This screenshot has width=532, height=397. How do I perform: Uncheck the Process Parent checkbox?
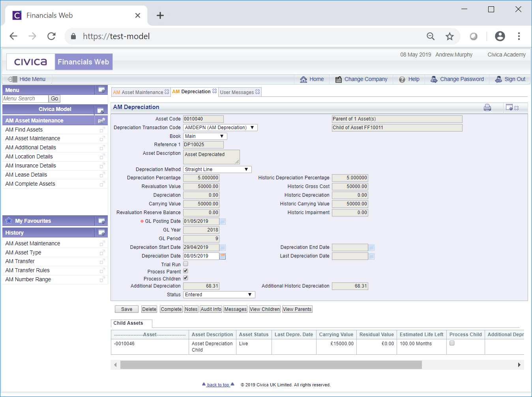click(x=185, y=271)
